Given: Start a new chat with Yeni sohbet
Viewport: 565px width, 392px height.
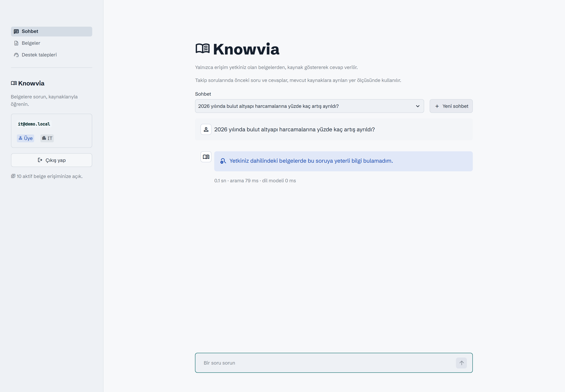Looking at the screenshot, I should click(451, 106).
